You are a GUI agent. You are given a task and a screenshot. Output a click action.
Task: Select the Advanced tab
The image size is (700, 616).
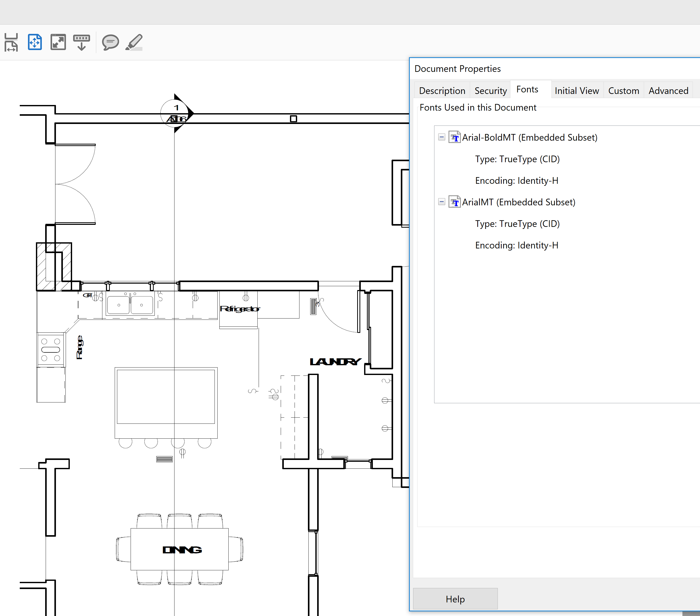click(668, 90)
